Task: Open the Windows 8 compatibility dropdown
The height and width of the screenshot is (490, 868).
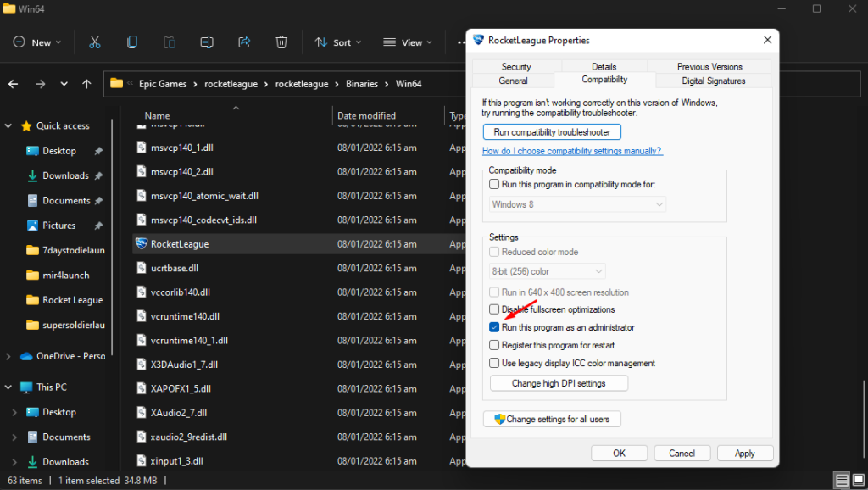Action: 577,204
